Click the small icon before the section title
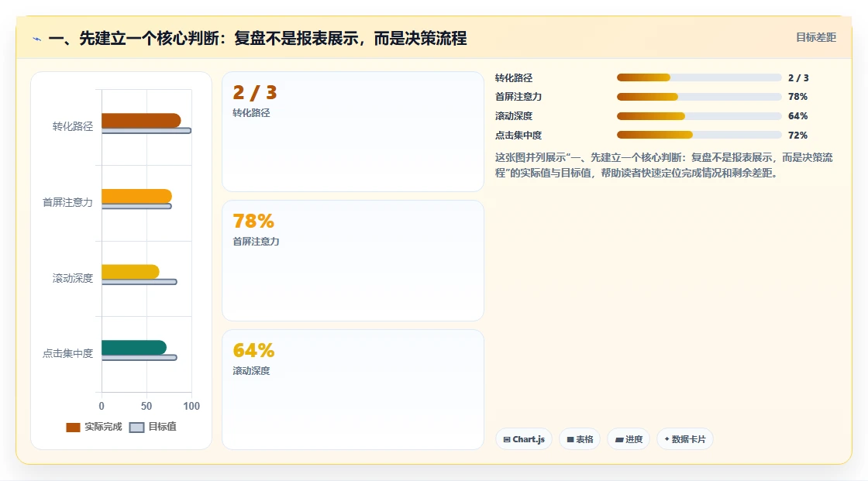 37,39
